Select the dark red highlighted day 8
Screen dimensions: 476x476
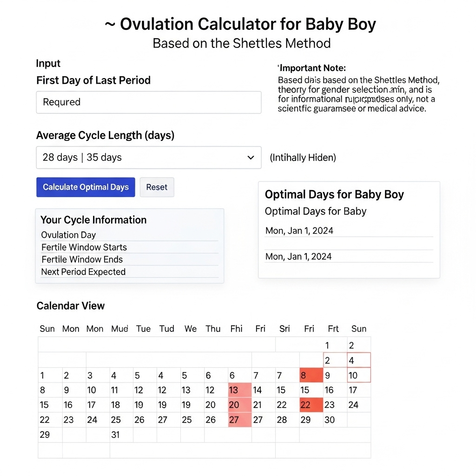pos(311,375)
